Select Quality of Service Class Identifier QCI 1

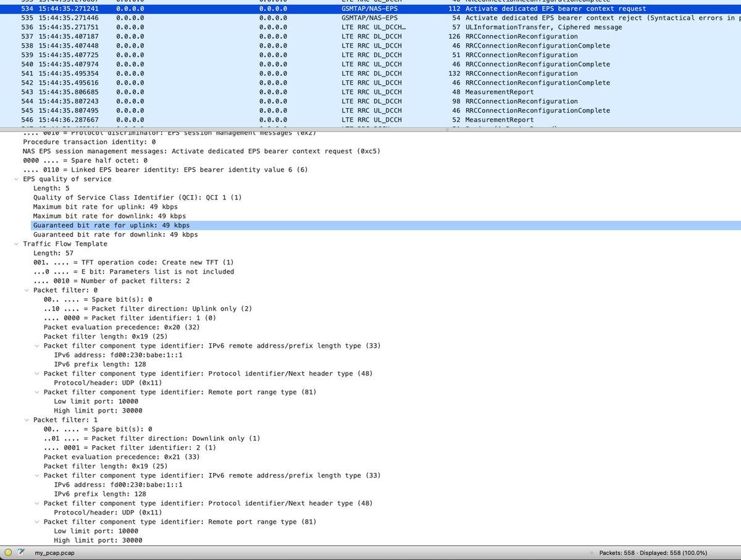pyautogui.click(x=137, y=198)
